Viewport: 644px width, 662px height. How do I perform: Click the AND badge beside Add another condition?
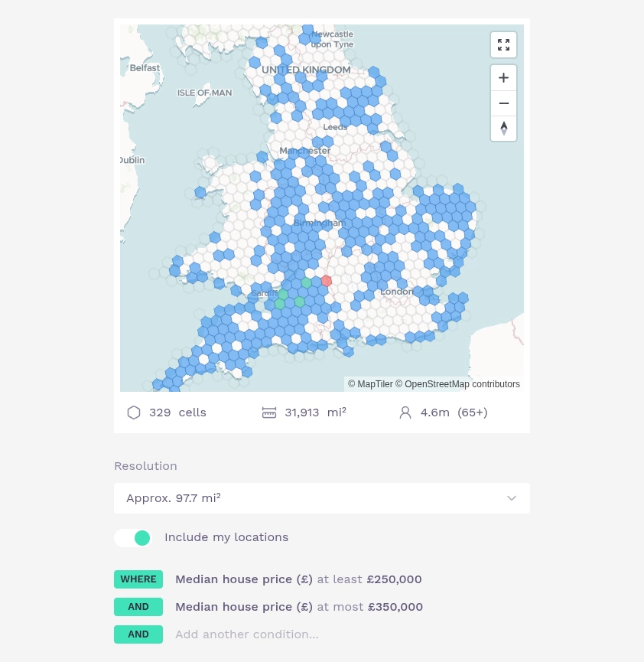138,634
